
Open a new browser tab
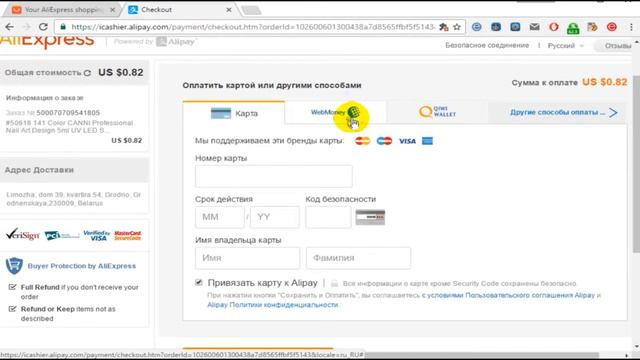point(251,10)
